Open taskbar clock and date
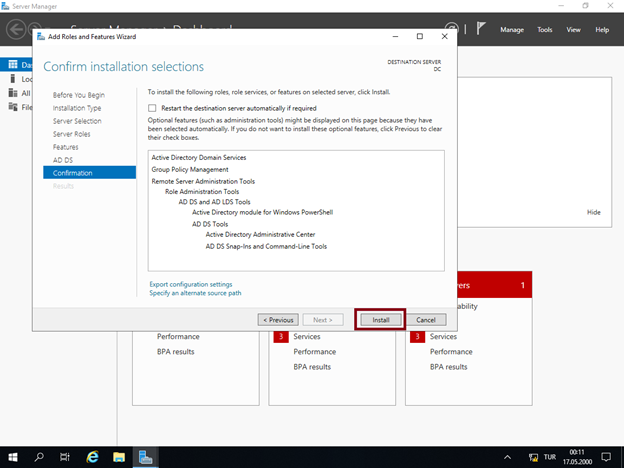The width and height of the screenshot is (624, 468). [x=577, y=457]
